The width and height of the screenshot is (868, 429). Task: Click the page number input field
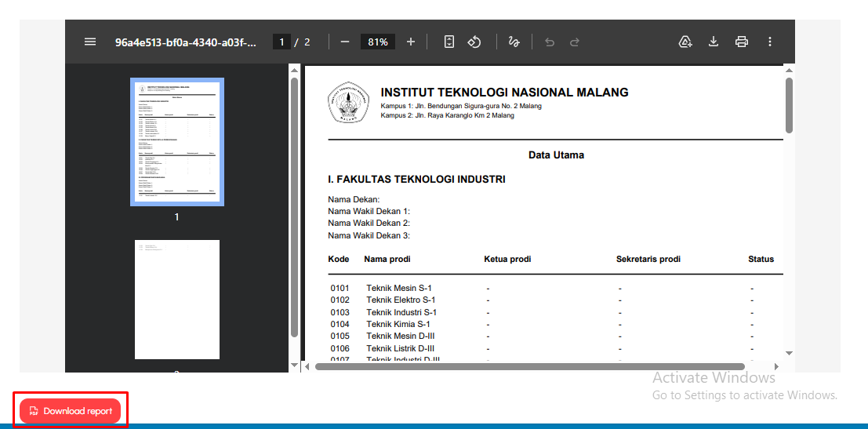click(x=281, y=42)
